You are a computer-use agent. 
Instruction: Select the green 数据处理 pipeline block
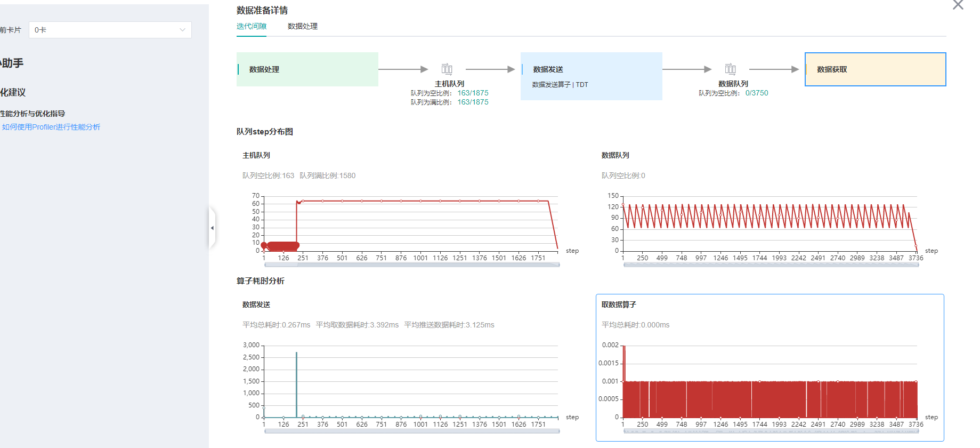[x=307, y=69]
